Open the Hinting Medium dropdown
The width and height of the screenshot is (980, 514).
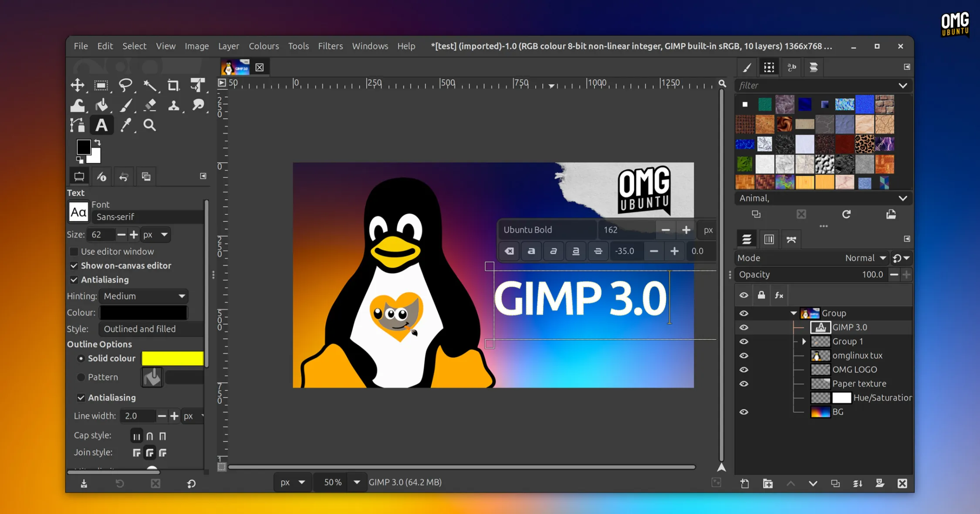click(x=144, y=296)
